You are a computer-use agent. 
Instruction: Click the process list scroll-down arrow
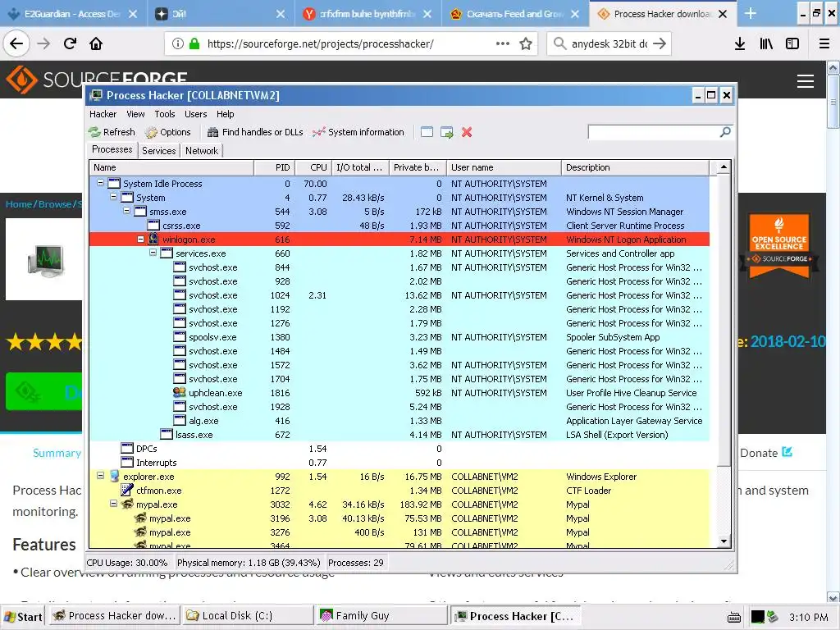click(x=724, y=541)
